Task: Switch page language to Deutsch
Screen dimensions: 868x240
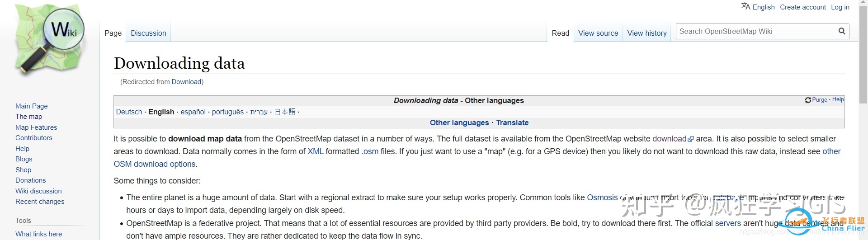Action: (x=129, y=112)
